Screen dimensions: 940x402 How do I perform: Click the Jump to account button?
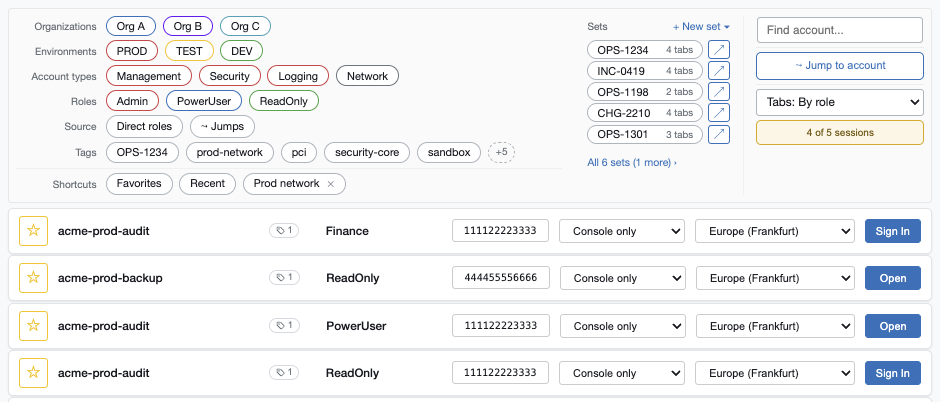coord(840,66)
